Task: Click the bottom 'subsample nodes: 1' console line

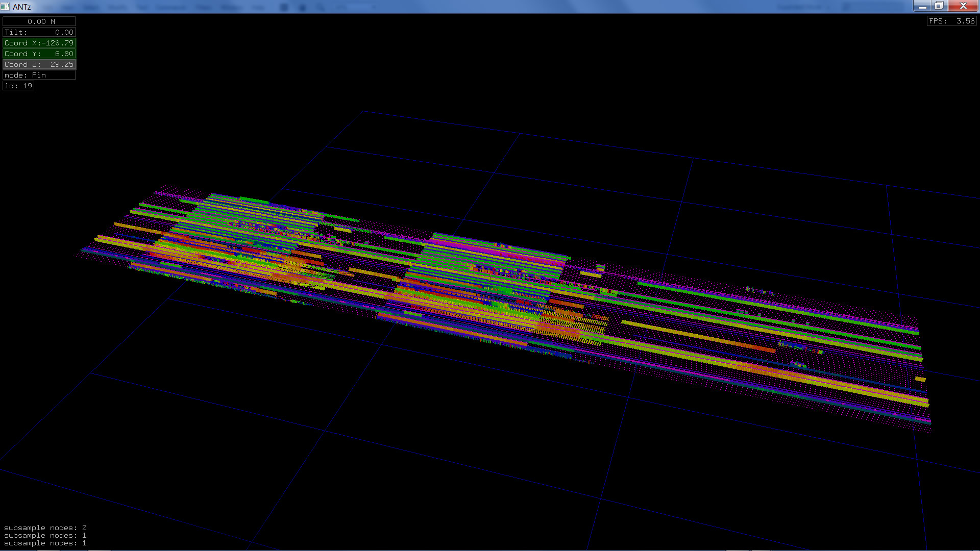Action: [x=45, y=543]
